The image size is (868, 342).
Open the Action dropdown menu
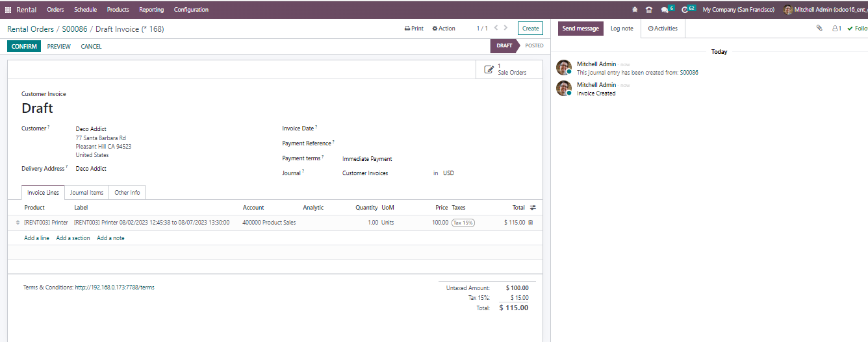tap(444, 29)
